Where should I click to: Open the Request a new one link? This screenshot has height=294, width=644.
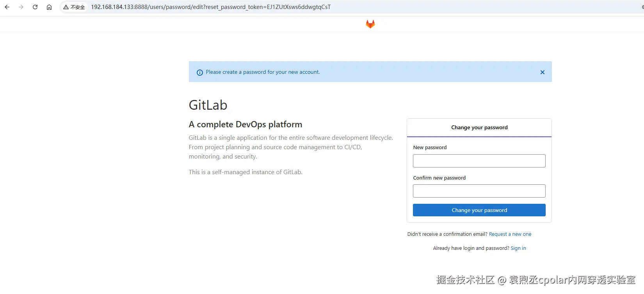pos(510,234)
